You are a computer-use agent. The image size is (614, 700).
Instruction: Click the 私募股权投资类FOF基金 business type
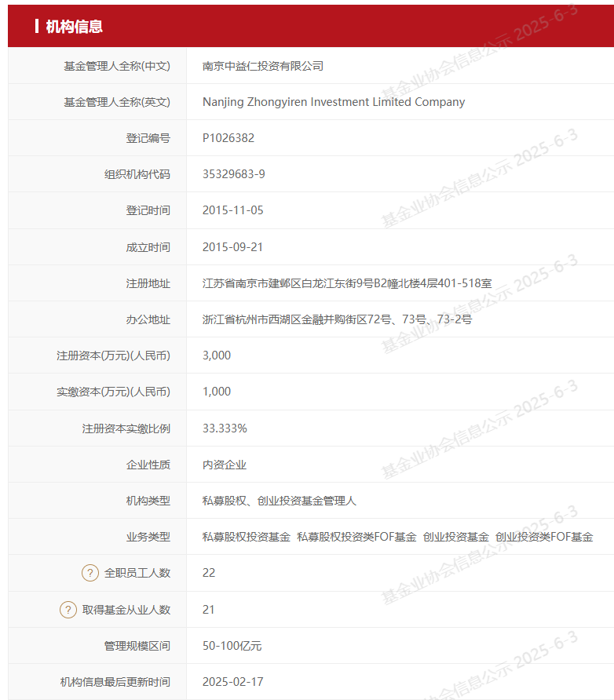[x=356, y=537]
